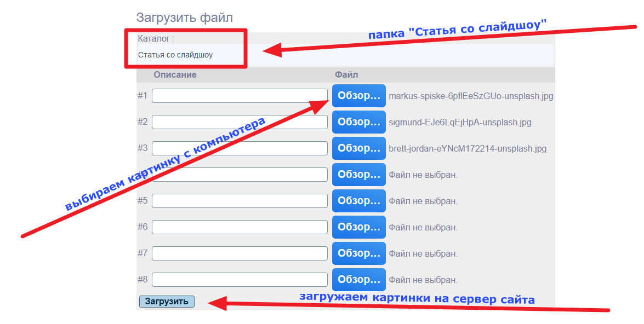Open the Каталог field 'Статья со слайдшоу'
Image resolution: width=644 pixels, height=324 pixels.
(345, 55)
